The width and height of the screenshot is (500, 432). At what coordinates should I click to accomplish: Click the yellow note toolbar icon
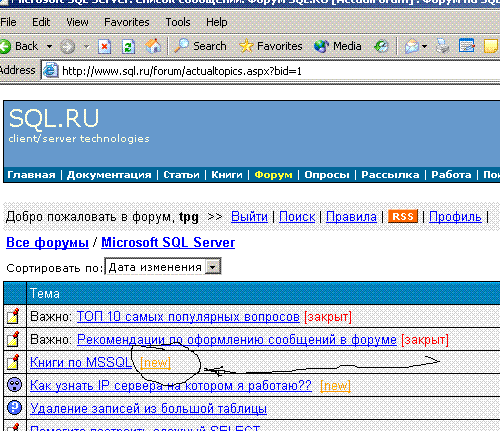491,46
